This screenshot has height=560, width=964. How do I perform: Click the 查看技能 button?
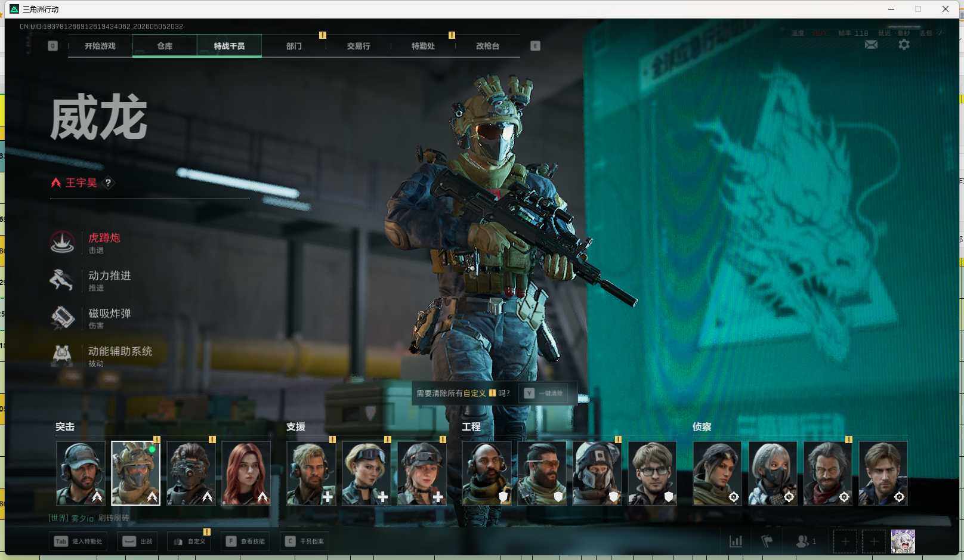coord(245,542)
